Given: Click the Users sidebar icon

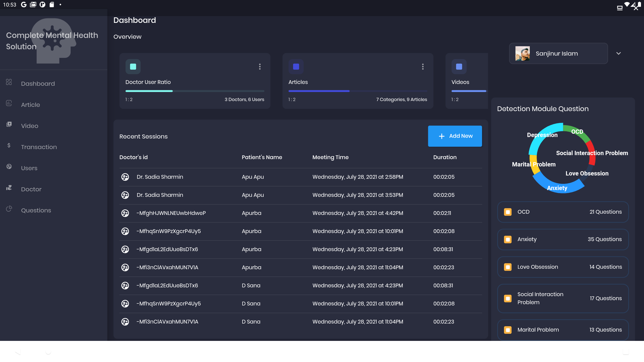Looking at the screenshot, I should point(9,167).
